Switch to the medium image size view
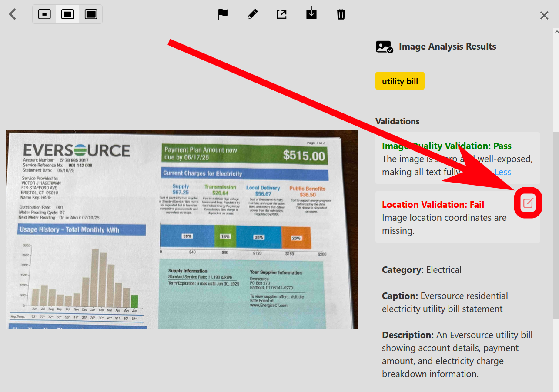 coord(67,14)
